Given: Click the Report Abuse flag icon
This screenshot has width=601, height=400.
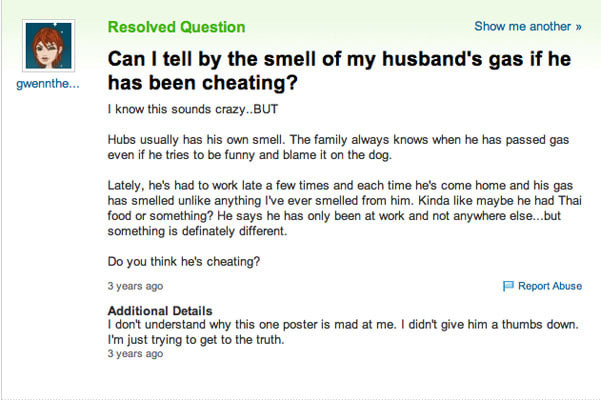Looking at the screenshot, I should [x=508, y=286].
